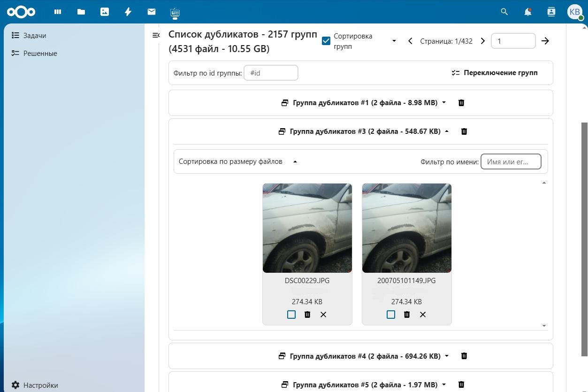
Task: Select checkbox for 200705101149.JPG
Action: click(x=391, y=315)
